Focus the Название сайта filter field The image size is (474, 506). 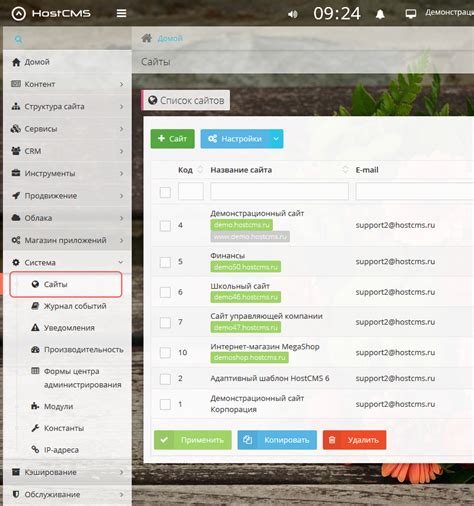(279, 191)
